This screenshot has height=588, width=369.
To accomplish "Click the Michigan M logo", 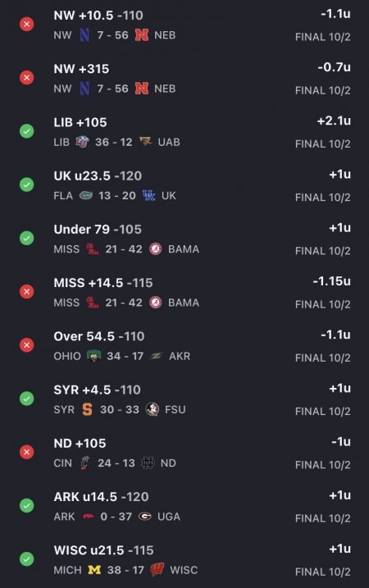I will pos(94,570).
